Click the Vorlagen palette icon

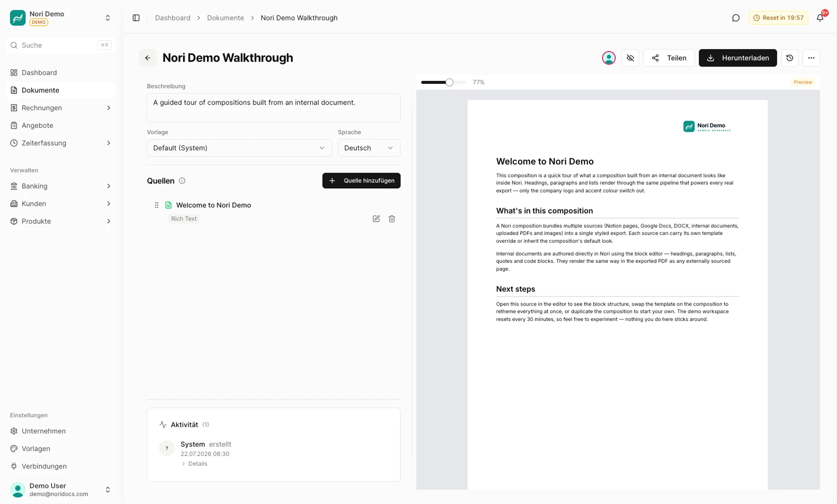click(x=14, y=449)
